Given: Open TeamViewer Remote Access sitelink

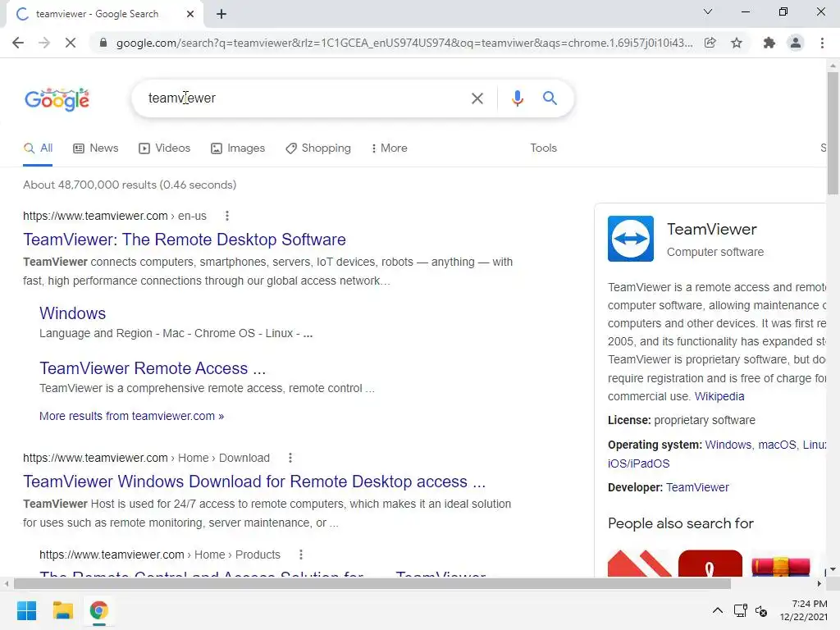Looking at the screenshot, I should tap(152, 368).
